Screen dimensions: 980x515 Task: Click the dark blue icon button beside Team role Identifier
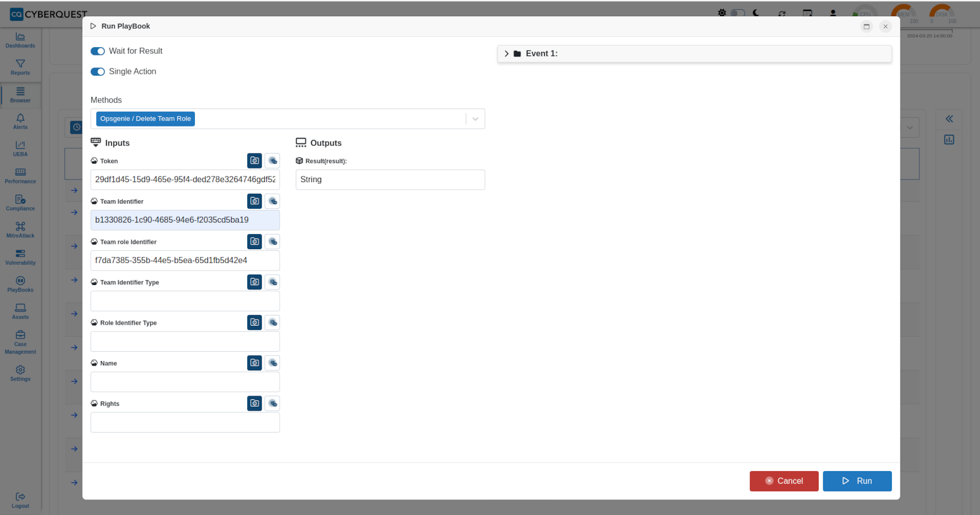(x=254, y=242)
